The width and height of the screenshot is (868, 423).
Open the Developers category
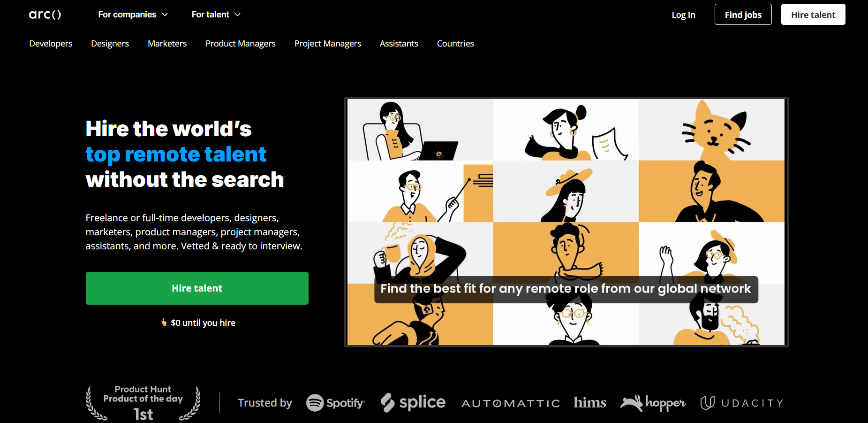[x=51, y=44]
